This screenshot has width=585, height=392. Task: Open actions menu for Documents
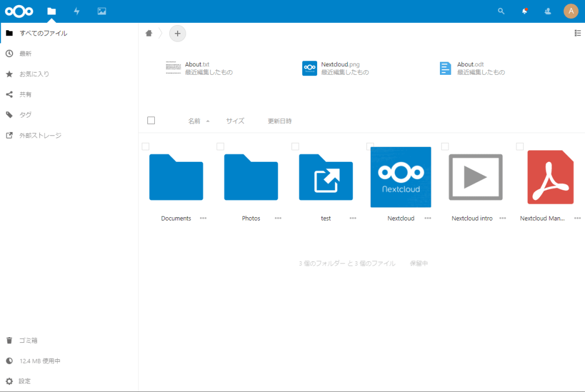pyautogui.click(x=203, y=218)
